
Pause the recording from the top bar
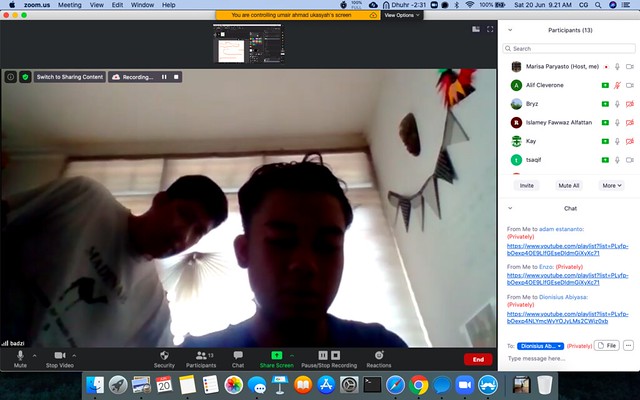tap(164, 76)
